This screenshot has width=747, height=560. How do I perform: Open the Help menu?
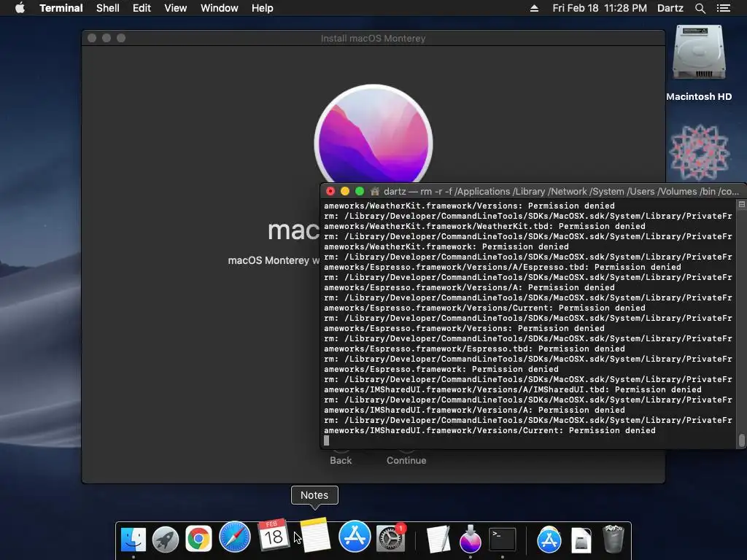(263, 8)
